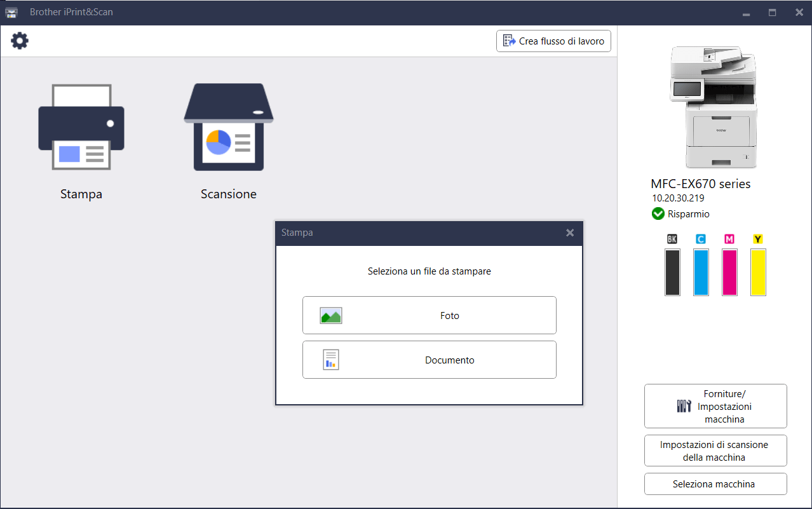Click the cyan ink level bar
The height and width of the screenshot is (509, 812).
[701, 272]
